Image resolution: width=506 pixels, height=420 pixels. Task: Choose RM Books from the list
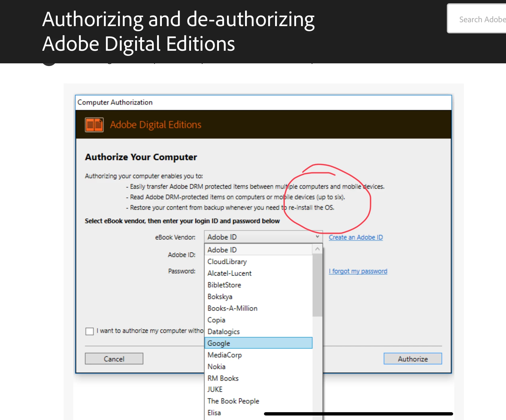[259, 378]
